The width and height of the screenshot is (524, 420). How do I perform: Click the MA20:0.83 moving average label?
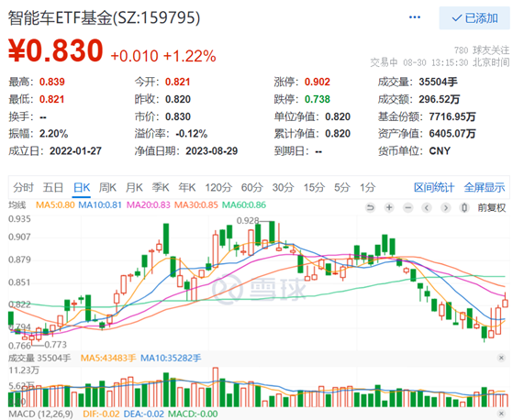tap(149, 205)
